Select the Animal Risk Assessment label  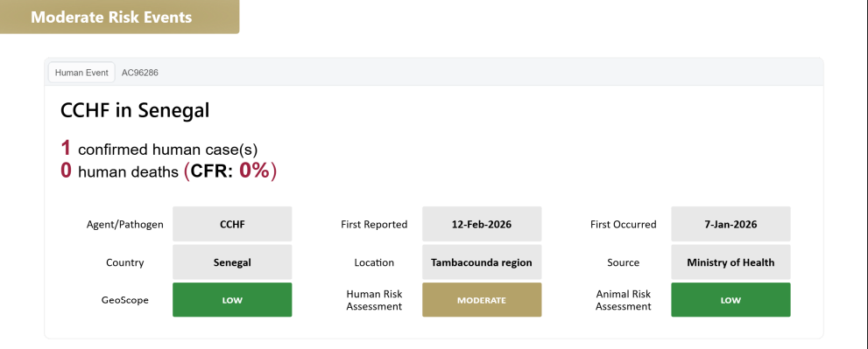coord(624,300)
